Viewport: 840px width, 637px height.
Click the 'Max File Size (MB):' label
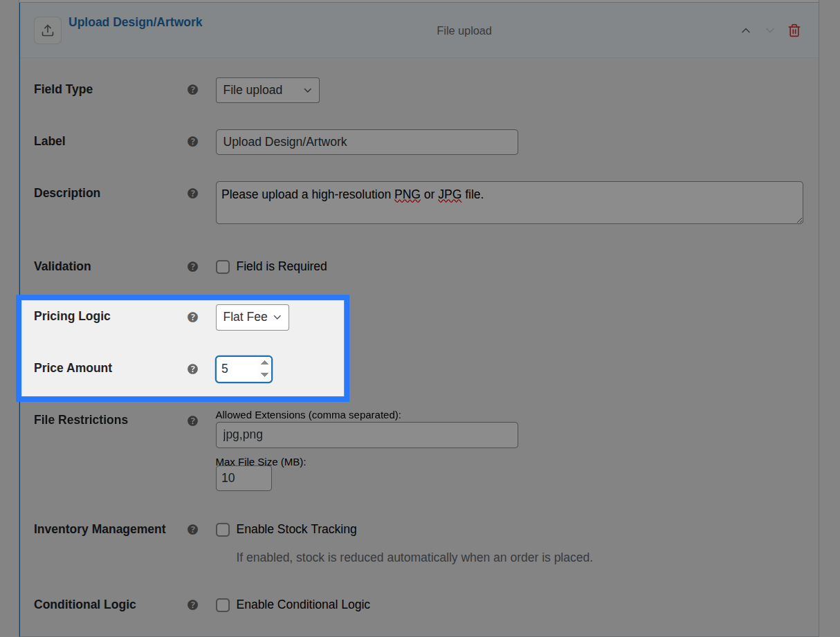click(261, 462)
